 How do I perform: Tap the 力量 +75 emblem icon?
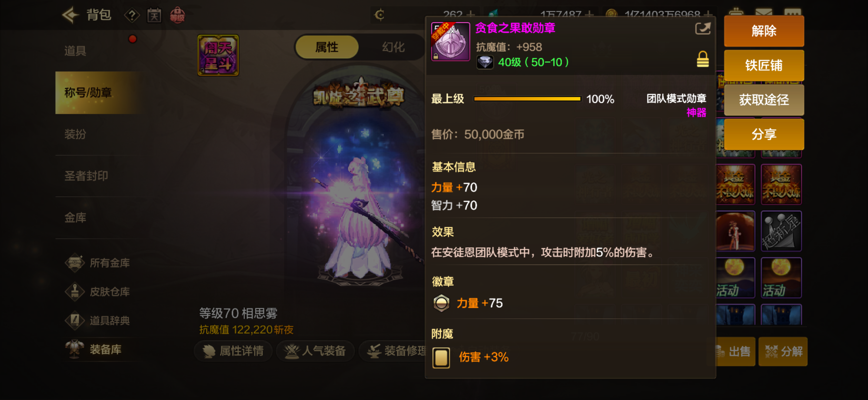click(441, 303)
